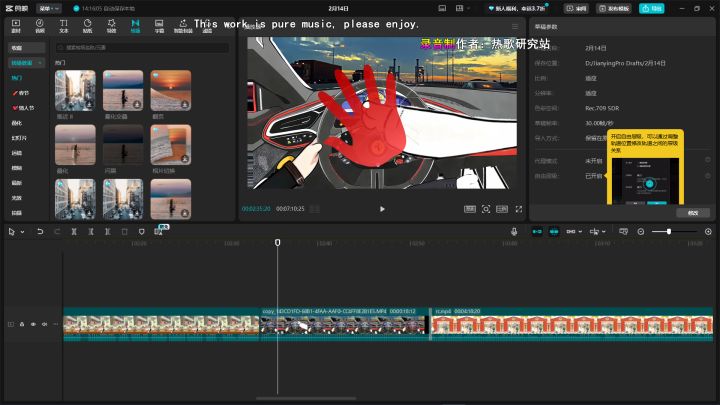The height and width of the screenshot is (405, 720).
Task: Open the Effects (特效) panel icon
Action: (x=112, y=24)
